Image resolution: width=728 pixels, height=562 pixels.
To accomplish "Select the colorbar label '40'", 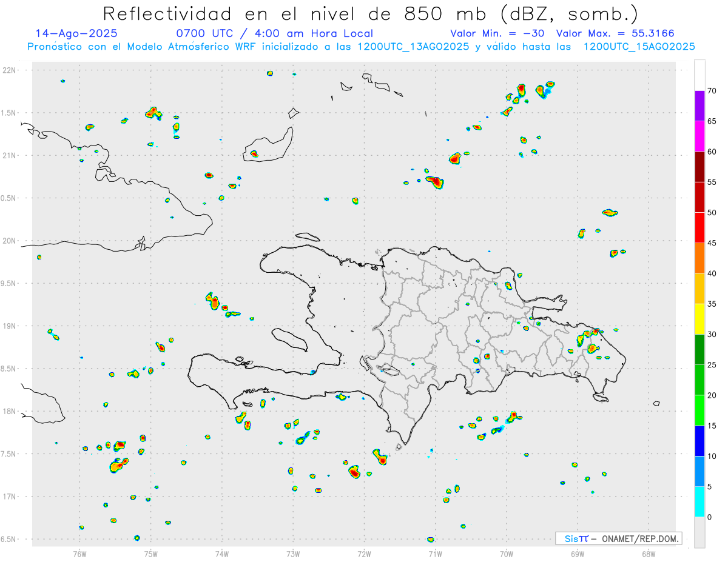I will (x=712, y=273).
